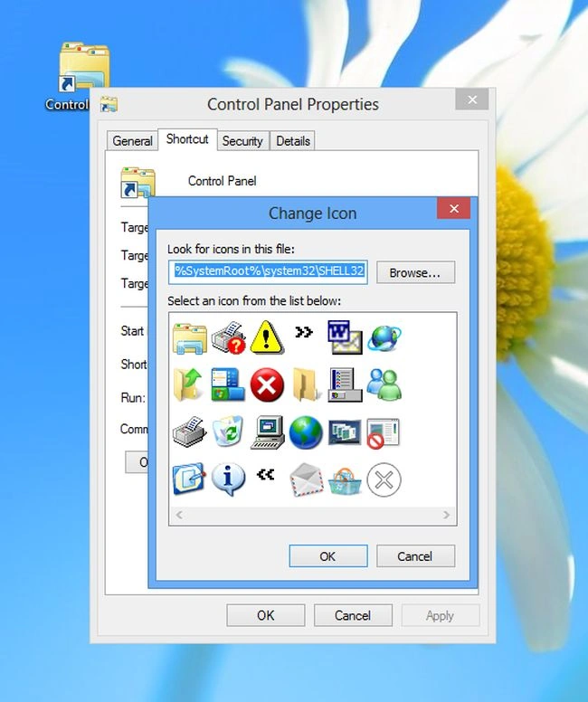Viewport: 588px width, 702px height.
Task: Cancel the Control Panel Properties window
Action: (x=353, y=615)
